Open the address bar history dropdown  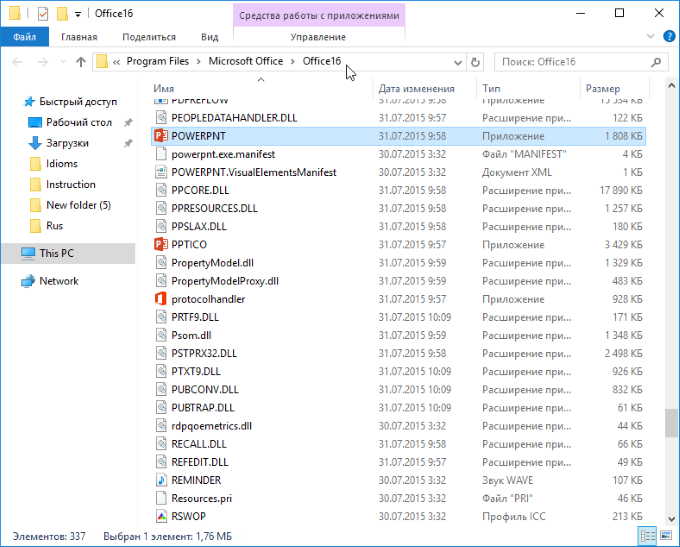[x=458, y=62]
